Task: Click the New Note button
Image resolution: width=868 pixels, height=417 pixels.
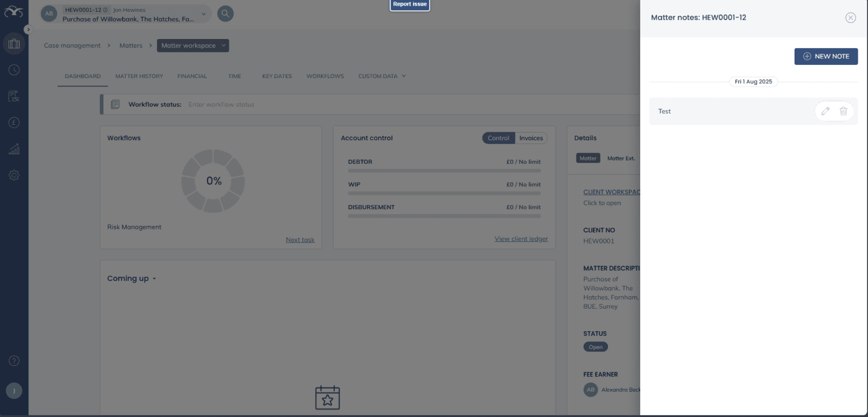Action: point(826,57)
